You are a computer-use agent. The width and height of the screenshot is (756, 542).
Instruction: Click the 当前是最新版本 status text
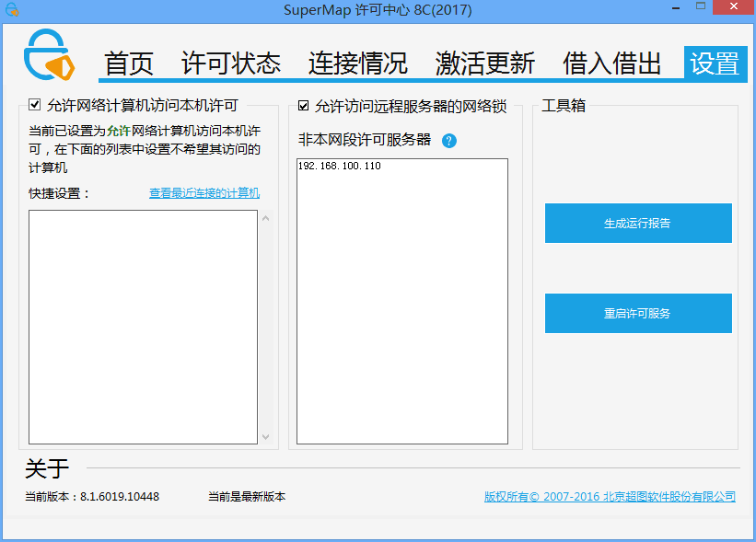point(247,496)
